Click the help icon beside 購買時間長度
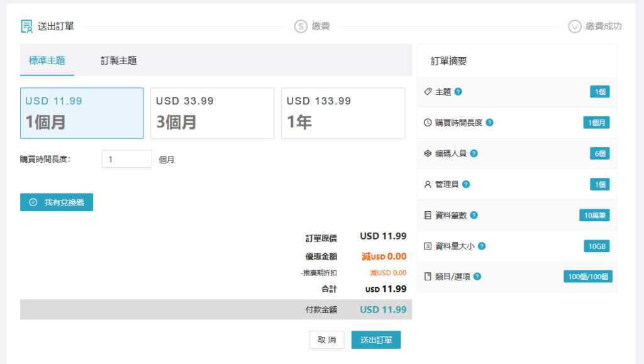This screenshot has height=364, width=644. tap(489, 123)
